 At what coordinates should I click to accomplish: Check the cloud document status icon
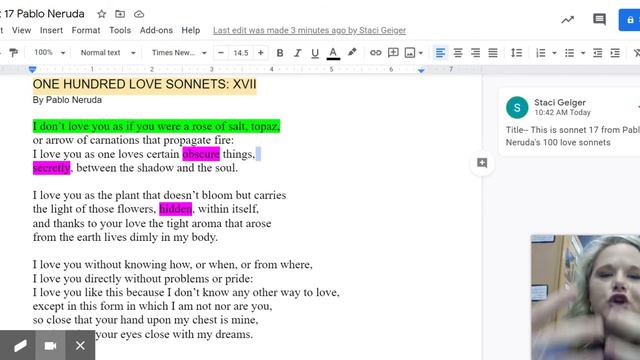coord(139,14)
